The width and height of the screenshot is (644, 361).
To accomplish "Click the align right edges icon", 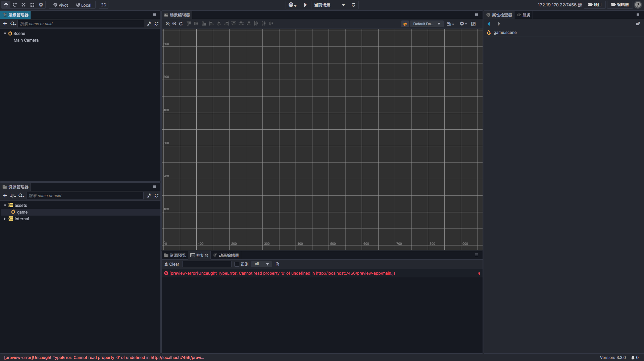I will [226, 24].
